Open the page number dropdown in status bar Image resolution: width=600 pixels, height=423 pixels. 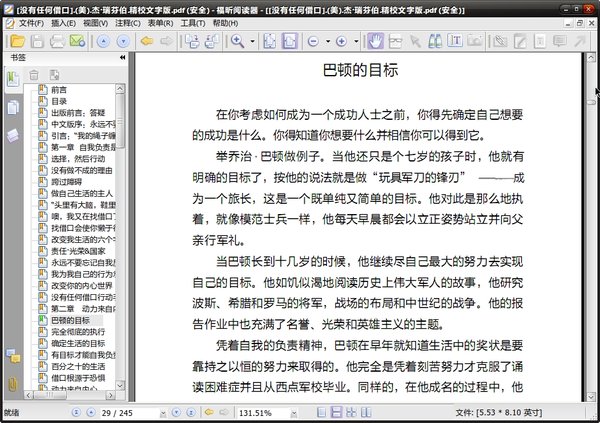coord(163,413)
